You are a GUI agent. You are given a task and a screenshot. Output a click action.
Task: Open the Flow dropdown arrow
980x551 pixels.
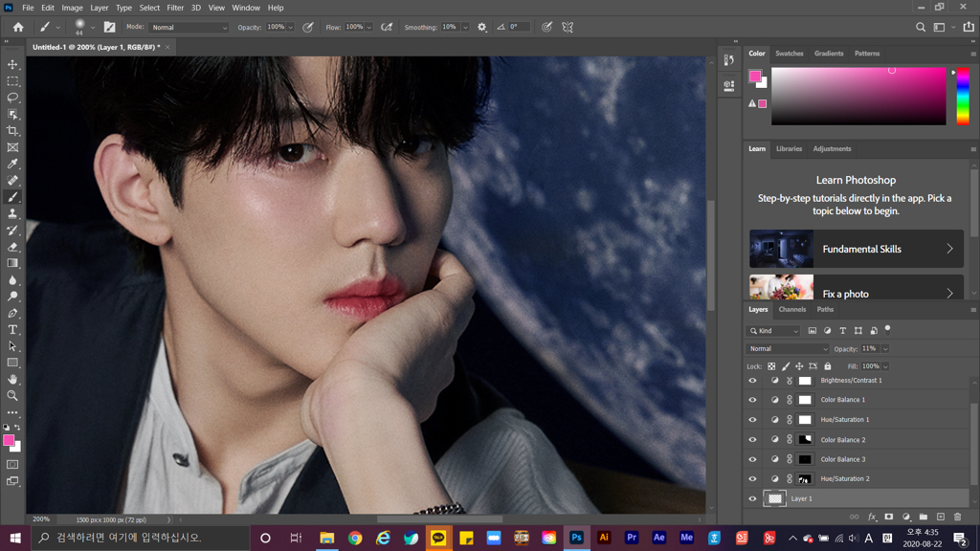[369, 28]
